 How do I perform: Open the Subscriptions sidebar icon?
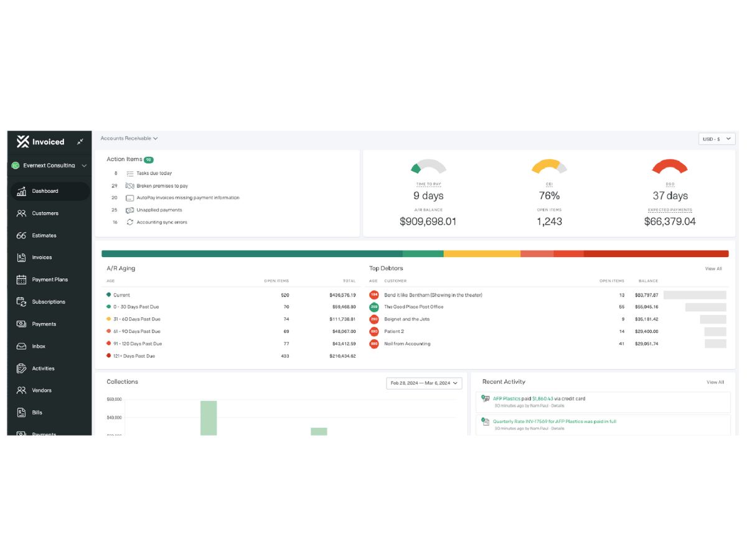point(21,302)
